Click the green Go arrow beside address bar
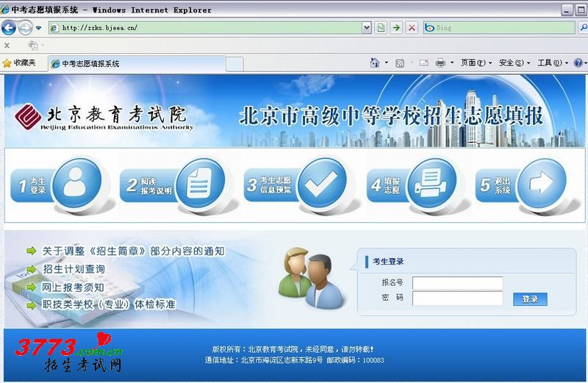588x383 pixels. pos(396,28)
